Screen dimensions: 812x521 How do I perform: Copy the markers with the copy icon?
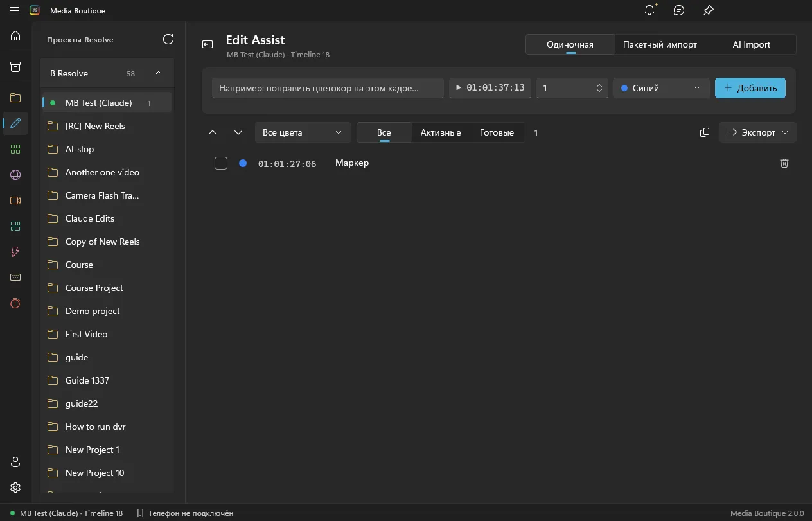pyautogui.click(x=705, y=132)
